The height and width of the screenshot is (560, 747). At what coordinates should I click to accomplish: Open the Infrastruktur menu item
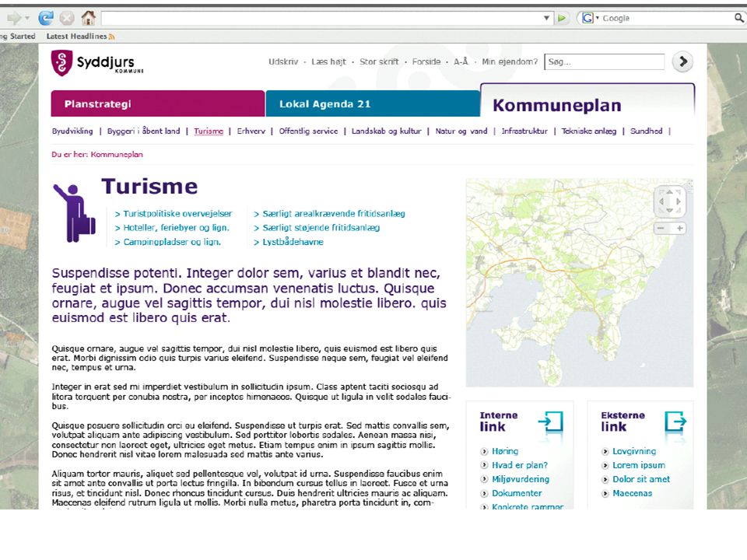coord(524,131)
